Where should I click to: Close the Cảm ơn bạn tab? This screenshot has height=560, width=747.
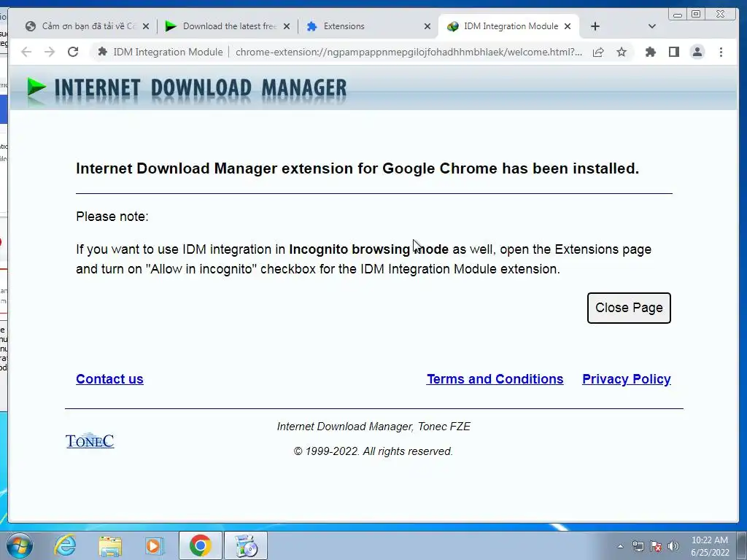146,27
